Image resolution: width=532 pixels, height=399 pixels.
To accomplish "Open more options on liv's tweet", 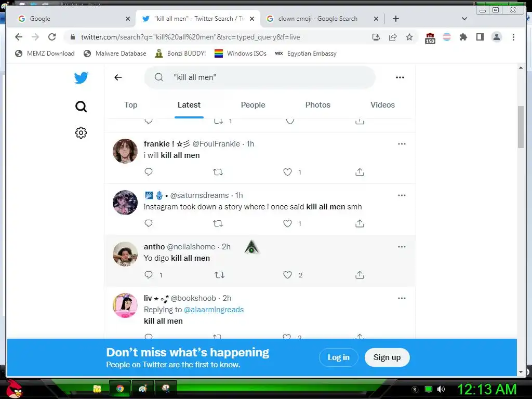I will click(402, 298).
